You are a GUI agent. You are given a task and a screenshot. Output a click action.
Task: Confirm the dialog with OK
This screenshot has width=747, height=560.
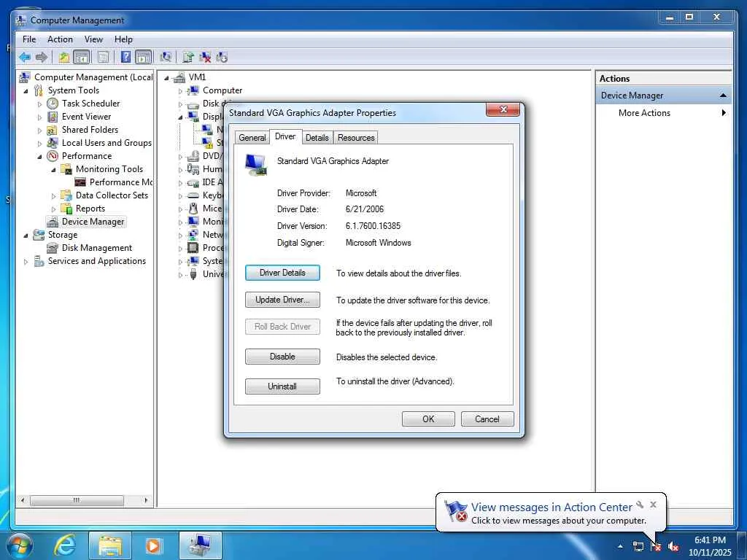pos(428,419)
